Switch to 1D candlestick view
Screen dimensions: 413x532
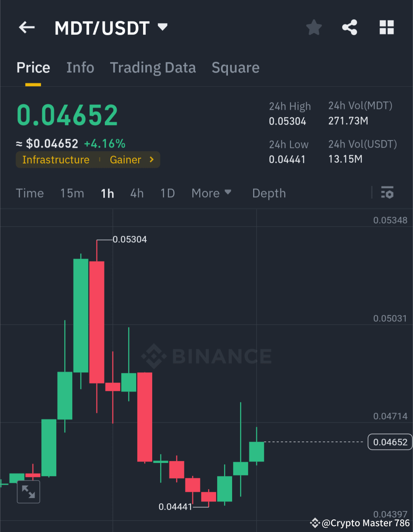click(x=167, y=193)
